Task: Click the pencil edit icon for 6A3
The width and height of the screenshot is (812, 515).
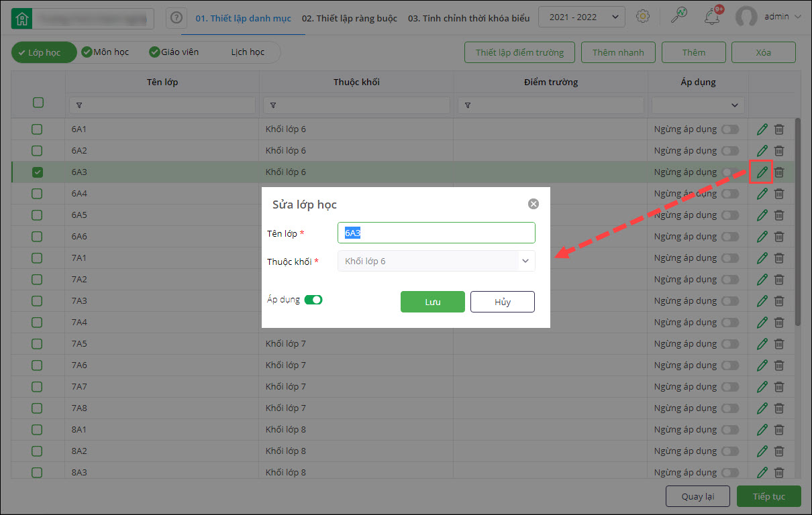Action: coord(762,172)
